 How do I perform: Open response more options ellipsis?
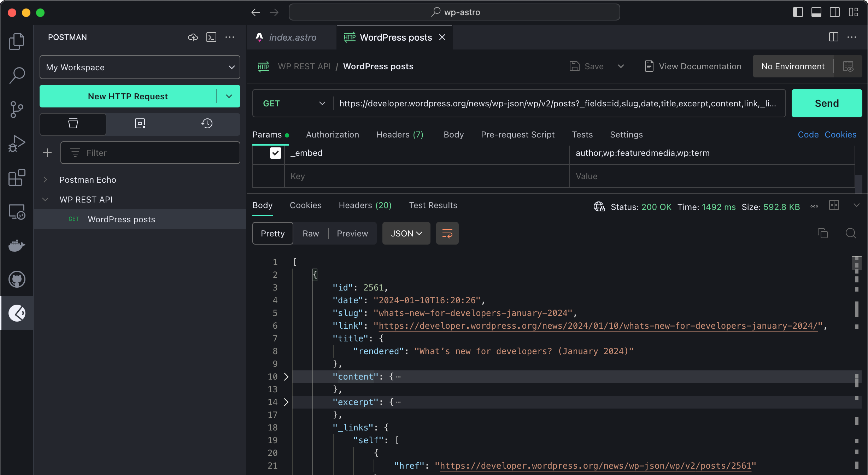[x=814, y=206]
